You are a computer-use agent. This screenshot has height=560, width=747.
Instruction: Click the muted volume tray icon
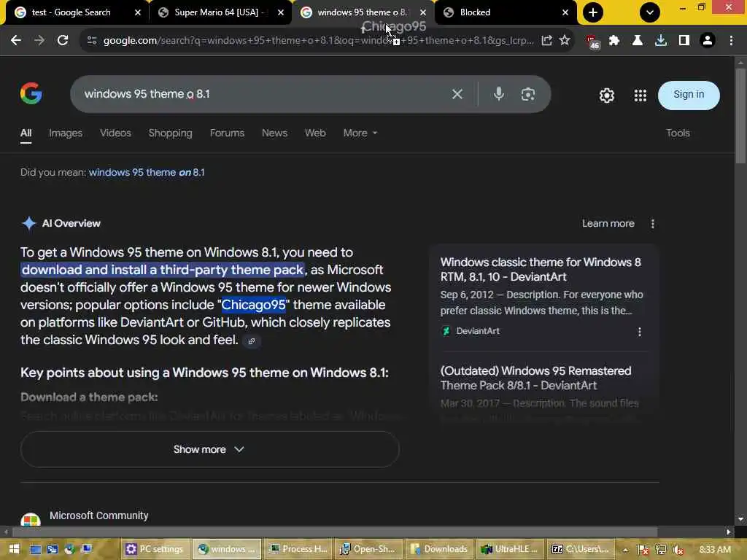678,550
